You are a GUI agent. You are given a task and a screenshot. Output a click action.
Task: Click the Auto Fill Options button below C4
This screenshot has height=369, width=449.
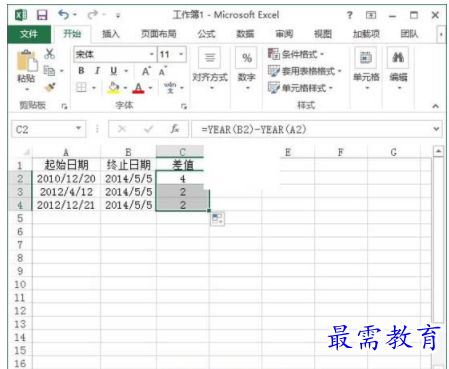pyautogui.click(x=217, y=219)
